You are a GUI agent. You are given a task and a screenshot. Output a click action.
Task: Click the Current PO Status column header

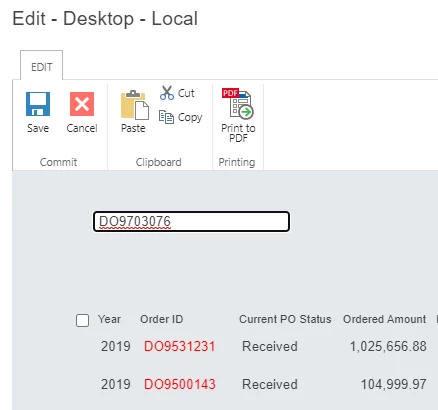click(285, 319)
